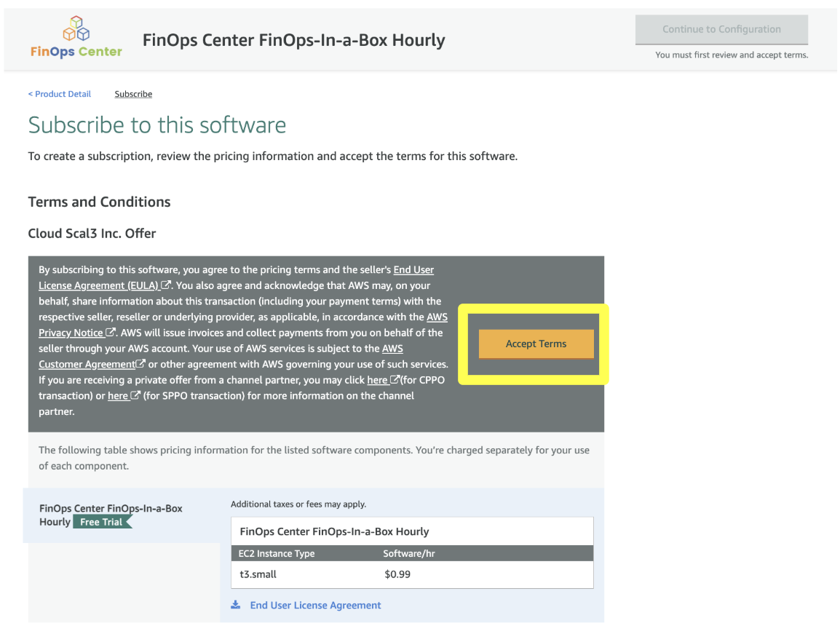Select the Subscribe breadcrumb
This screenshot has width=840, height=642.
coord(133,94)
